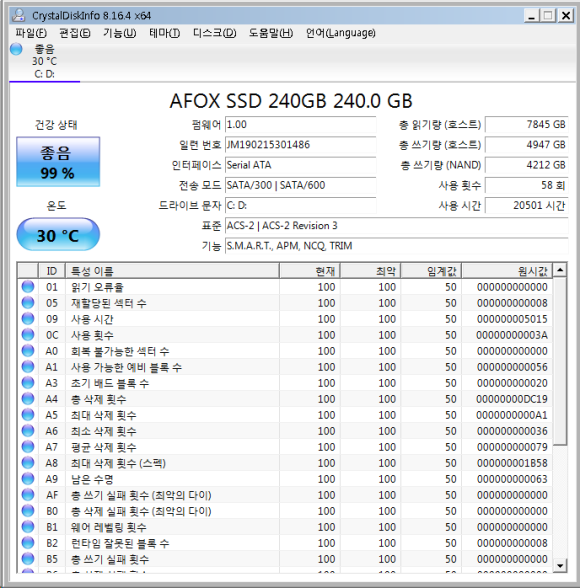Open the 언어(Language) menu
Viewport: 580px width, 588px height.
pos(340,33)
